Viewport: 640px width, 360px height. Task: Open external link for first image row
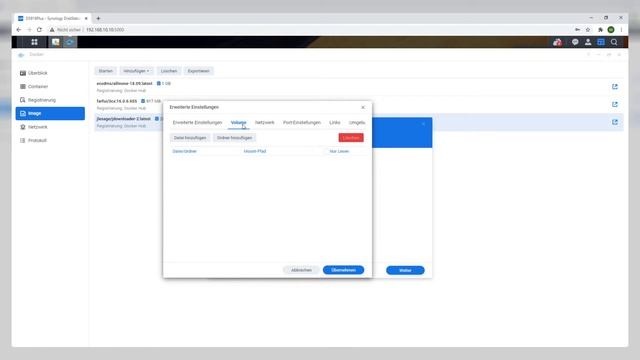[x=615, y=87]
